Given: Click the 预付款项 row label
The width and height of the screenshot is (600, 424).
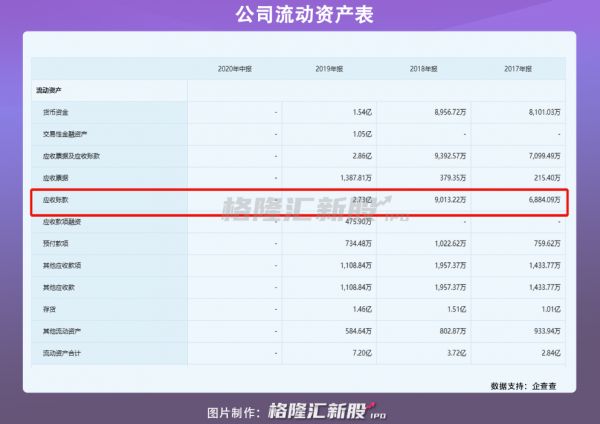Looking at the screenshot, I should [56, 243].
